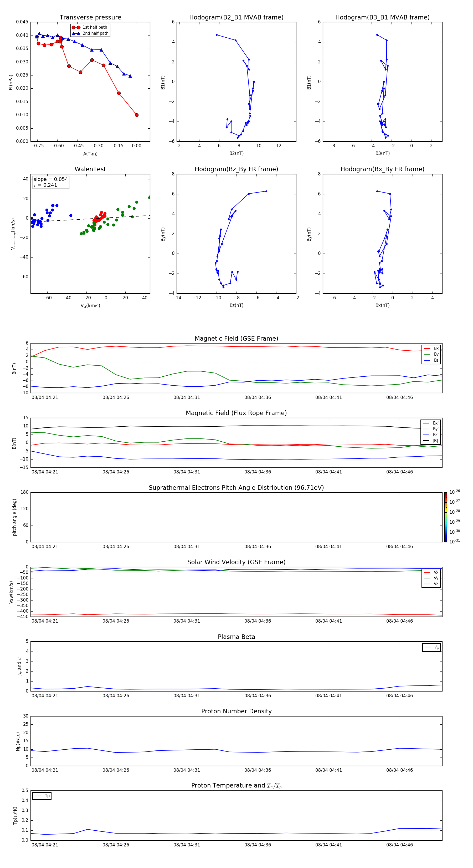The image size is (473, 868).
Task: Select the Bx' entry in flux rope legend
Action: tap(431, 423)
